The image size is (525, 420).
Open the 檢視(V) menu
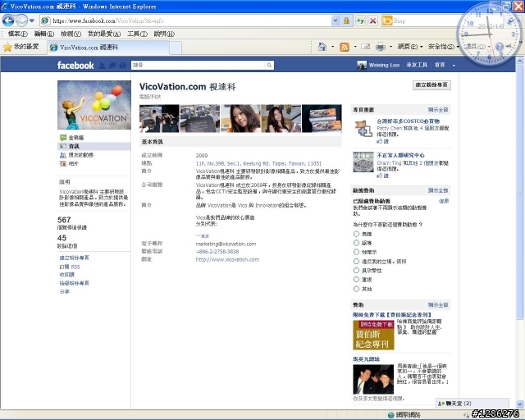(x=71, y=34)
